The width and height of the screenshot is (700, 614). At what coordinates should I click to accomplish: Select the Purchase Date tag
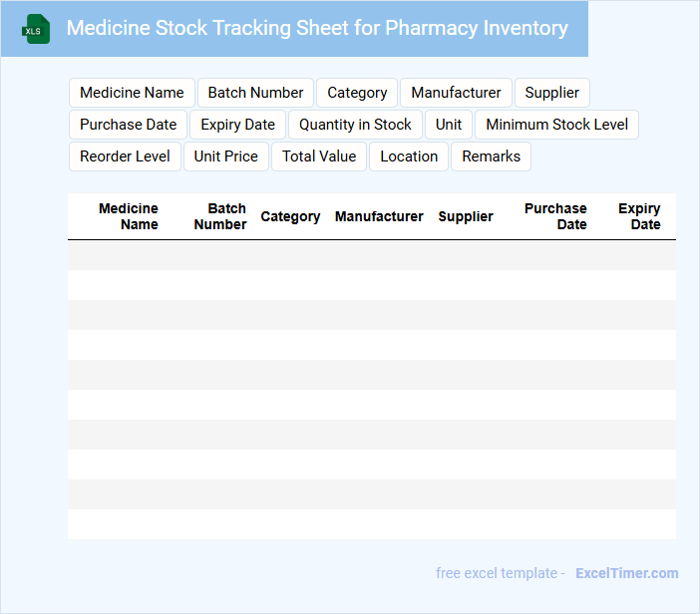128,125
